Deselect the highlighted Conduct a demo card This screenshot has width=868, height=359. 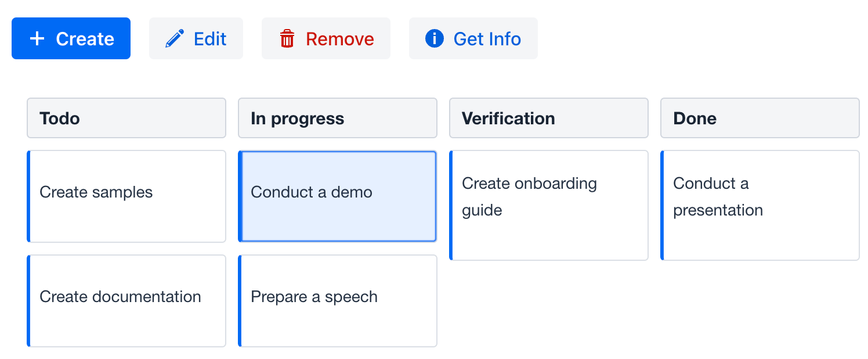[x=337, y=196]
